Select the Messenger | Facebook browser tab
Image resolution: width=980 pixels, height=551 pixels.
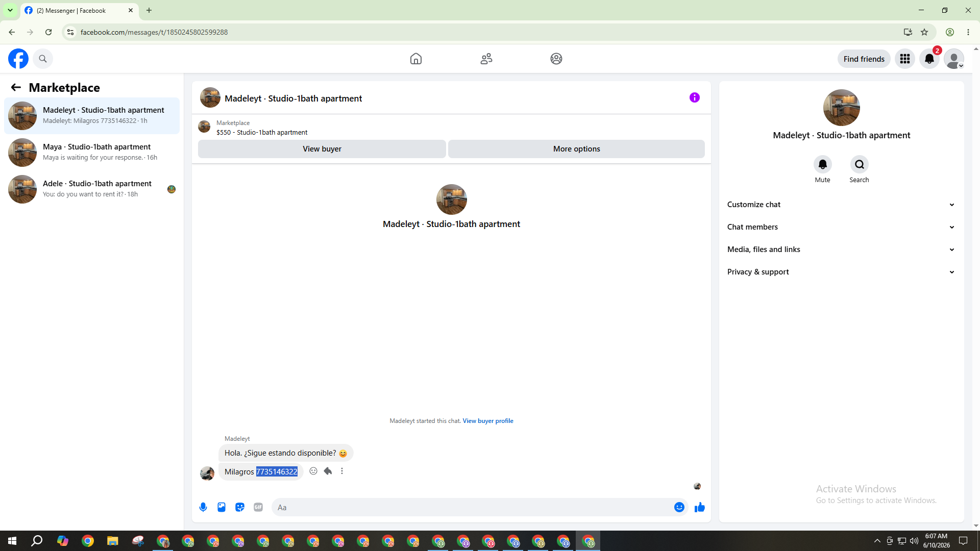pos(80,10)
